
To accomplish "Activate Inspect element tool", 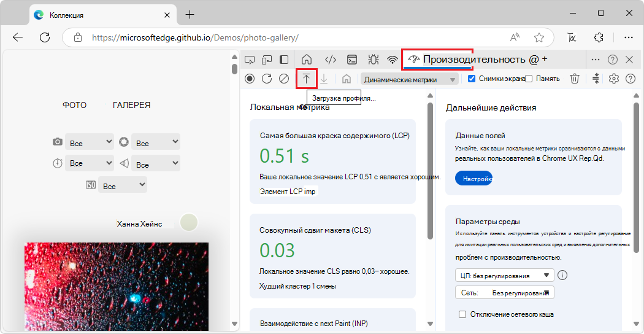I will pyautogui.click(x=249, y=60).
